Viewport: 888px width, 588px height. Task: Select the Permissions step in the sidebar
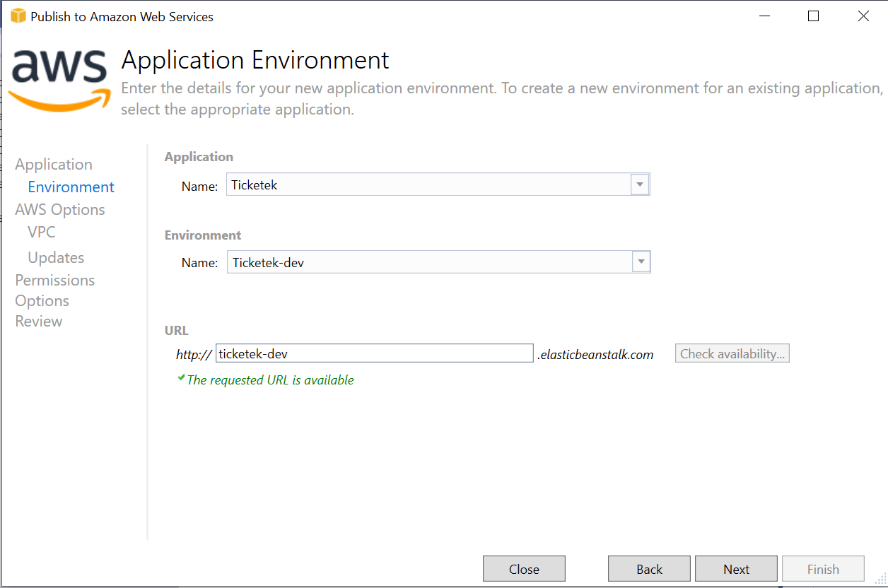(x=54, y=280)
